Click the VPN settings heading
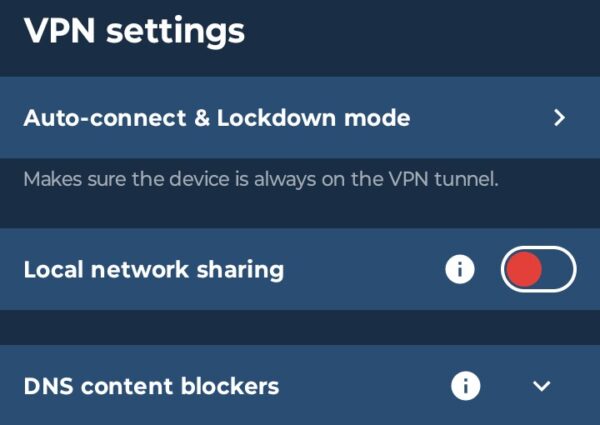 [134, 30]
